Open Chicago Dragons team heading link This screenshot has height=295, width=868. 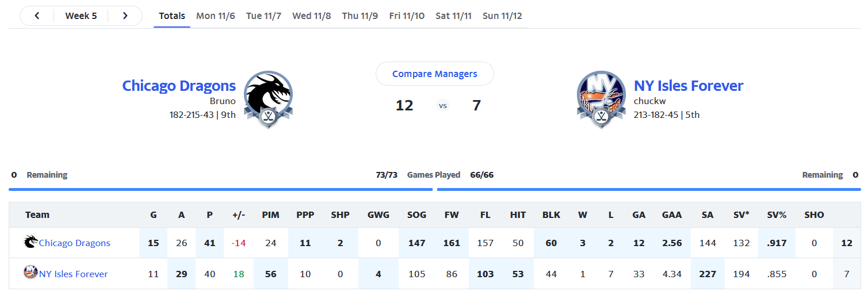(179, 86)
